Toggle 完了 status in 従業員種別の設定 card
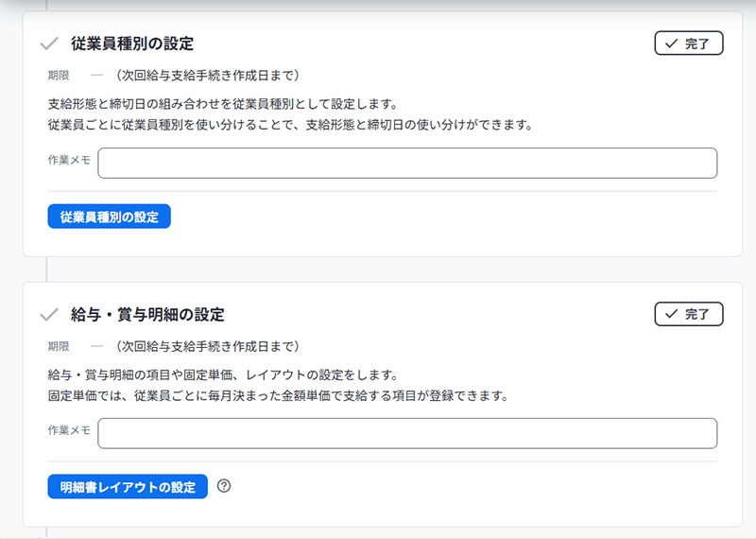Image resolution: width=756 pixels, height=539 pixels. coord(688,43)
